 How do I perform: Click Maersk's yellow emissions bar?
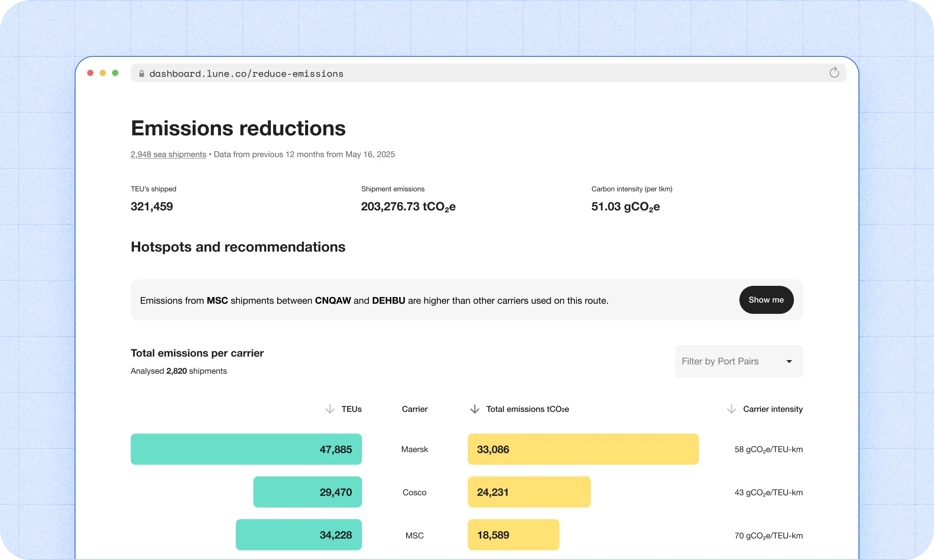583,449
